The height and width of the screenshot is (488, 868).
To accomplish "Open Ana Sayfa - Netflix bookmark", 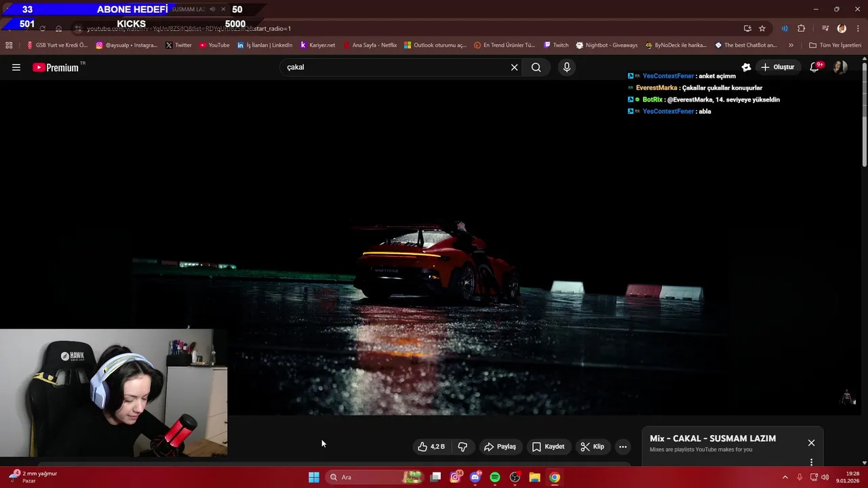I will coord(370,45).
